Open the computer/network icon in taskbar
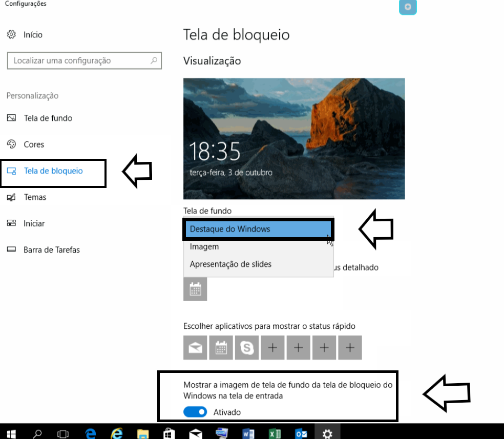The image size is (504, 439). 222,433
